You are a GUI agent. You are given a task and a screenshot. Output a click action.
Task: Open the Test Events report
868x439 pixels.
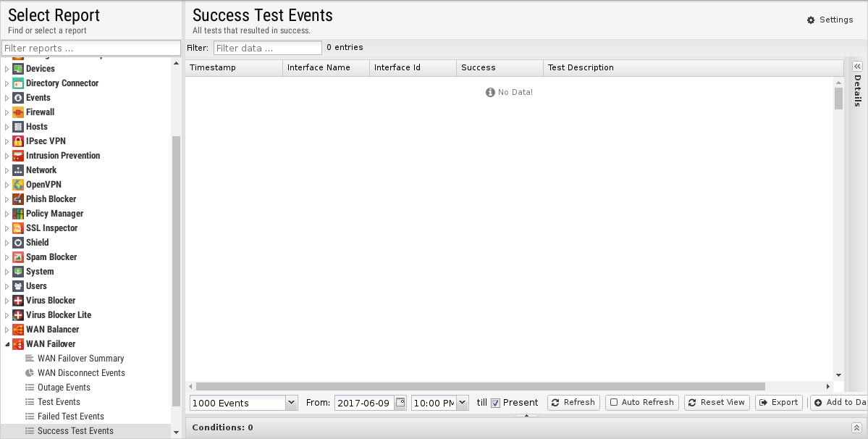point(59,402)
